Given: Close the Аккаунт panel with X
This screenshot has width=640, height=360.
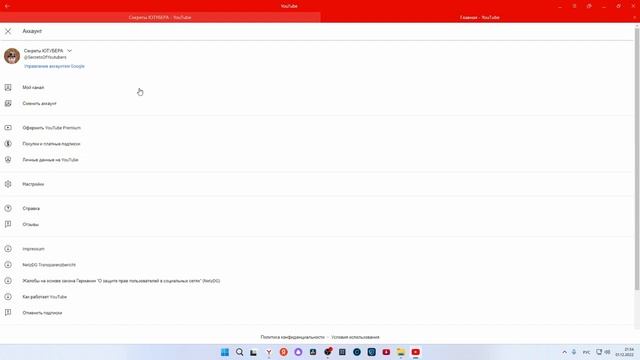Looking at the screenshot, I should click(8, 31).
